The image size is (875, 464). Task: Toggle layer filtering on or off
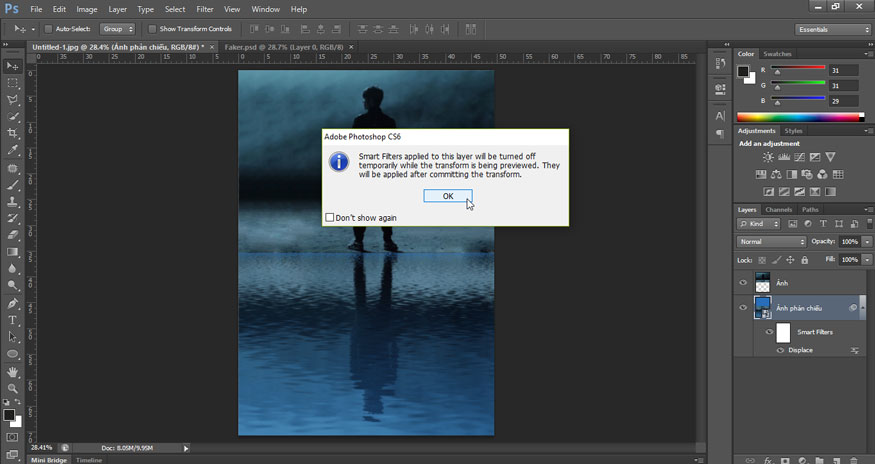tap(871, 224)
